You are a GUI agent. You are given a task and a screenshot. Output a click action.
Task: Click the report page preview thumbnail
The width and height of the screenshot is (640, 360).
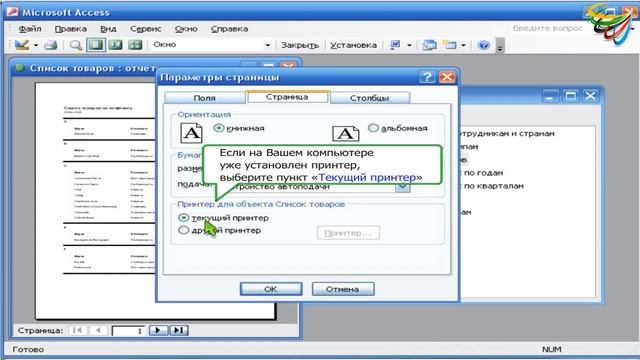coord(96,200)
